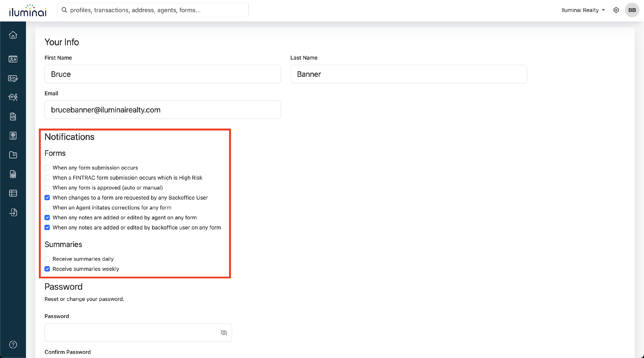Image resolution: width=644 pixels, height=358 pixels.
Task: Click the Email field
Action: (163, 110)
